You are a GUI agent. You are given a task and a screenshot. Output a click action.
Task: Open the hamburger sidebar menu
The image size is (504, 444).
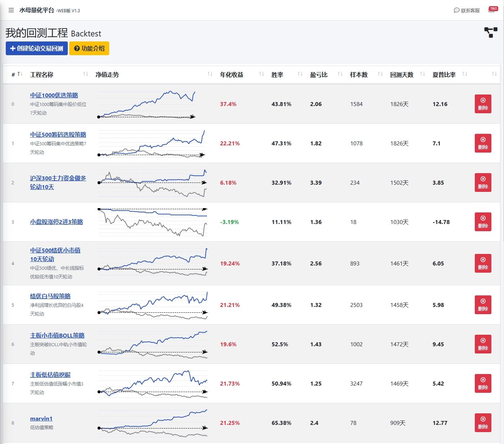tap(11, 10)
